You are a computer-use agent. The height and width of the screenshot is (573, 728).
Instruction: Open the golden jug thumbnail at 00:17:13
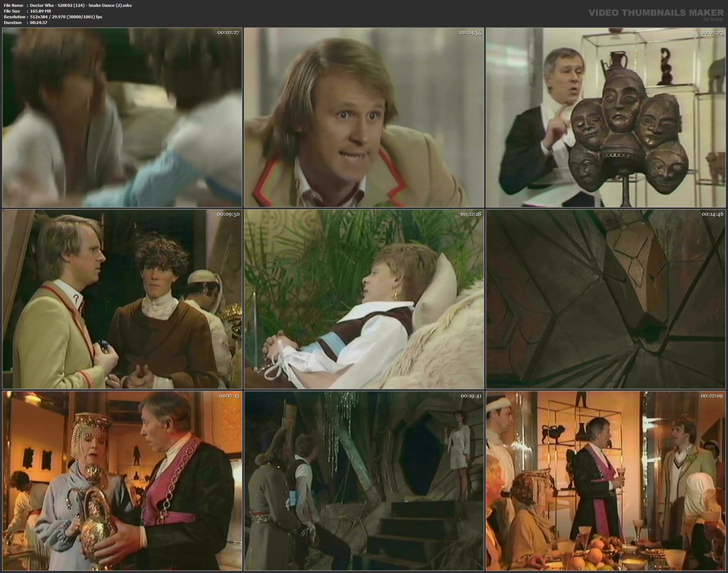click(122, 481)
